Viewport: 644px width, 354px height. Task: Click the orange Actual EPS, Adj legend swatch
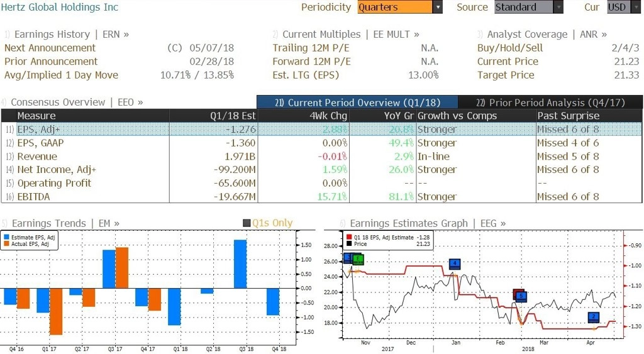(6, 244)
